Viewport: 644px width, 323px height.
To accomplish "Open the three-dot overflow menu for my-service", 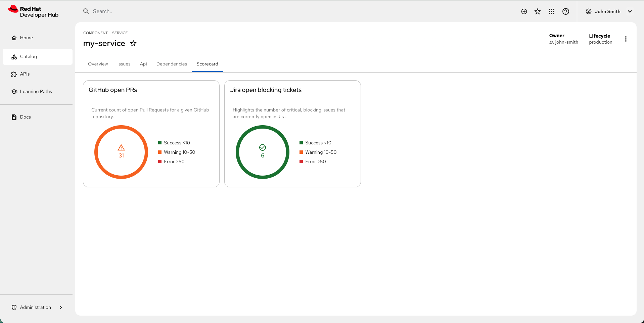I will click(626, 39).
